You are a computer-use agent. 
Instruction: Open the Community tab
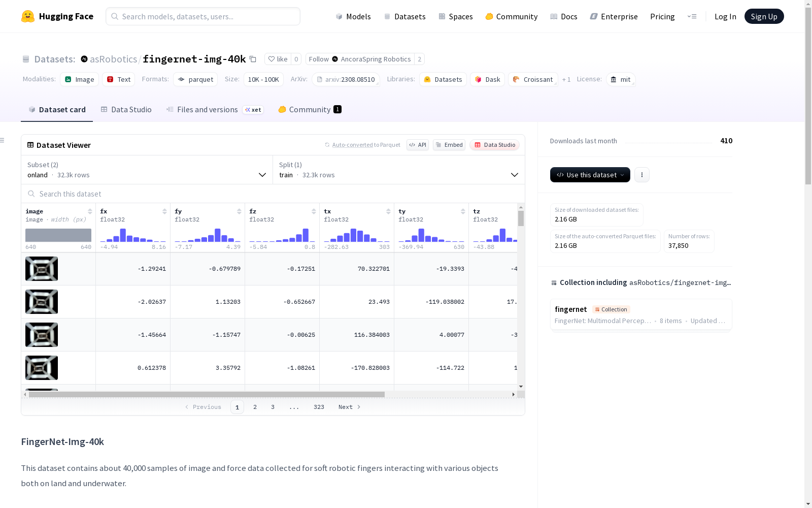(x=310, y=110)
